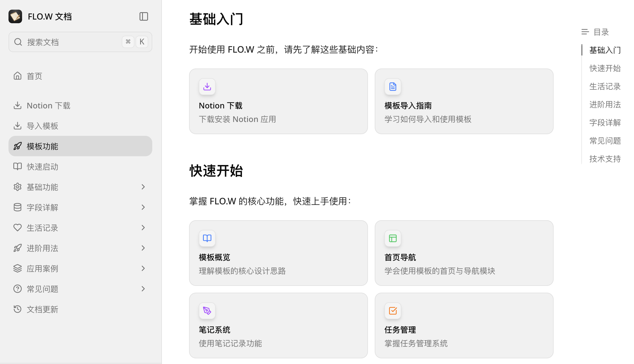The height and width of the screenshot is (364, 634).
Task: Expand the 常见问题 section
Action: (143, 289)
